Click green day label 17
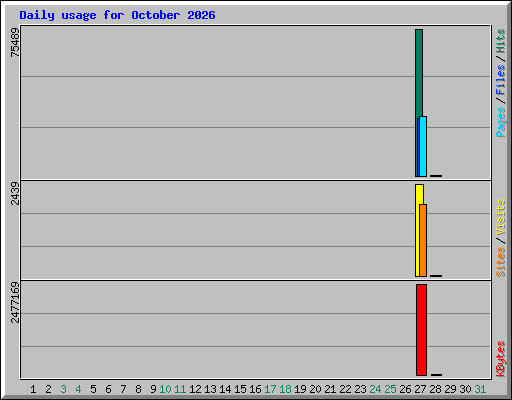Viewport: 512px width, 400px height. coord(270,389)
